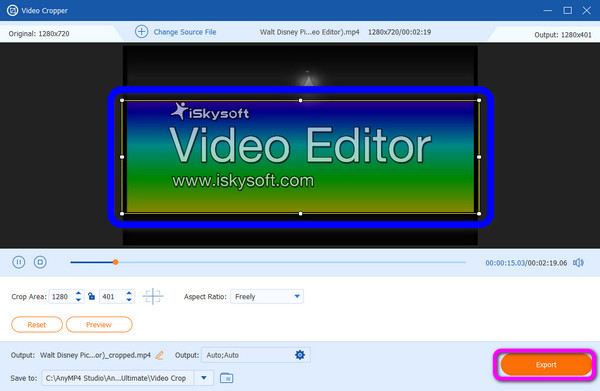
Task: Click the plus icon for Change Source File
Action: [x=142, y=32]
